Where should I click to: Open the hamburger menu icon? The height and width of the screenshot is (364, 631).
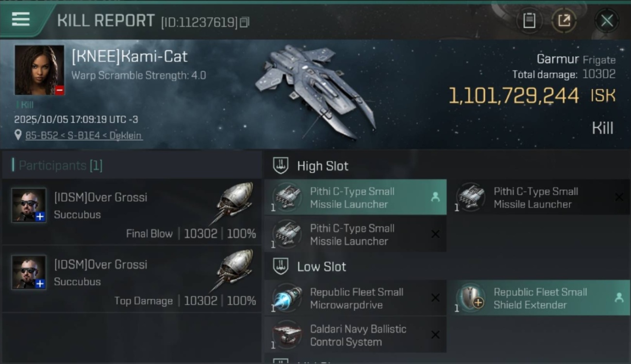21,19
